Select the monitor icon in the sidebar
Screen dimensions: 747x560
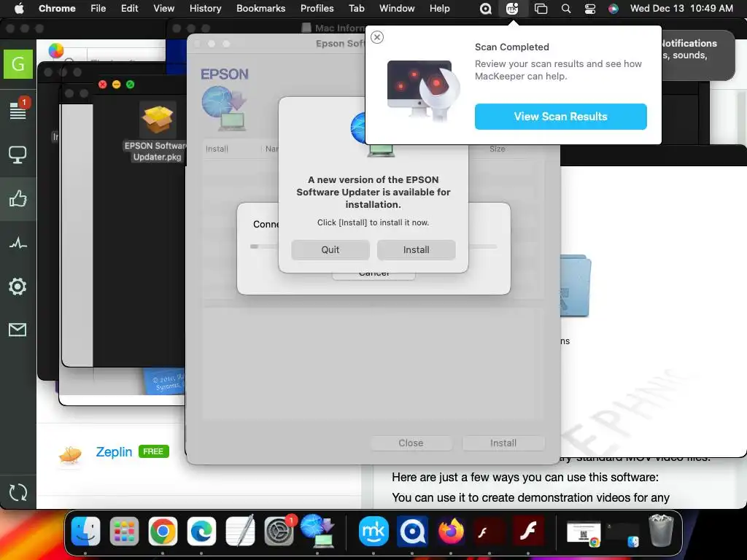tap(18, 155)
